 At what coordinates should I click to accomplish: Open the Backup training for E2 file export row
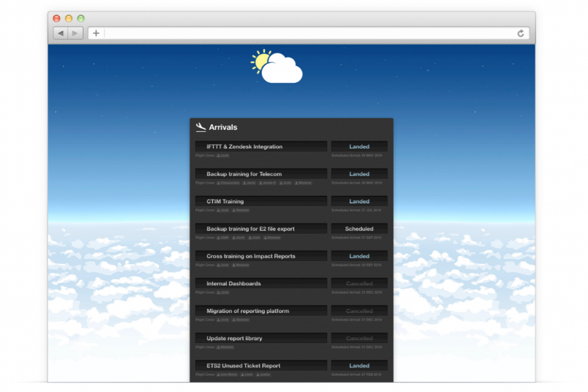point(261,228)
